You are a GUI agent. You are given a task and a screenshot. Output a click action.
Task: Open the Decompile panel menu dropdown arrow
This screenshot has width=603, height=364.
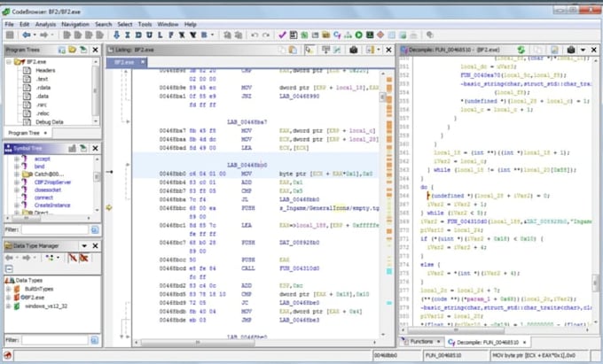(583, 50)
